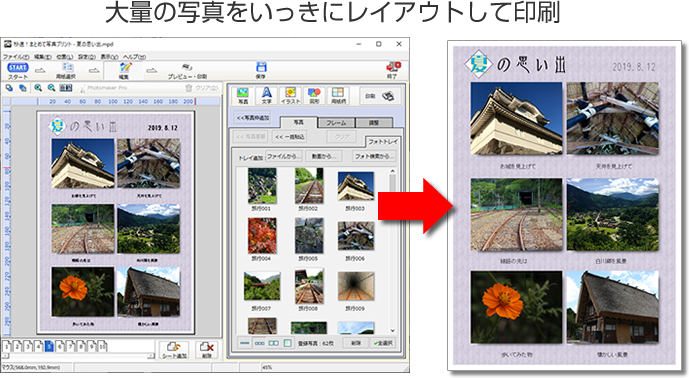Screen dimensions: 689x378
Task: Click the zoom in magnifier icon
Action: [38, 88]
